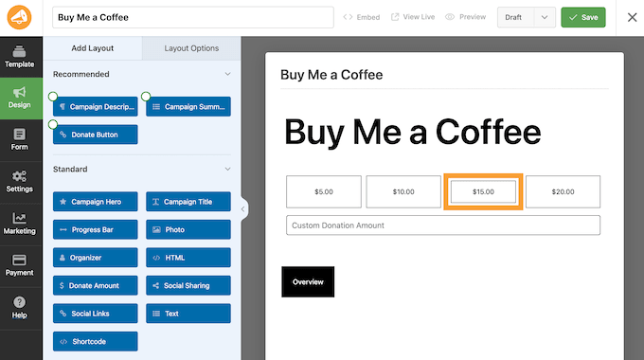
Task: Open the Draft status dropdown arrow
Action: pyautogui.click(x=545, y=17)
